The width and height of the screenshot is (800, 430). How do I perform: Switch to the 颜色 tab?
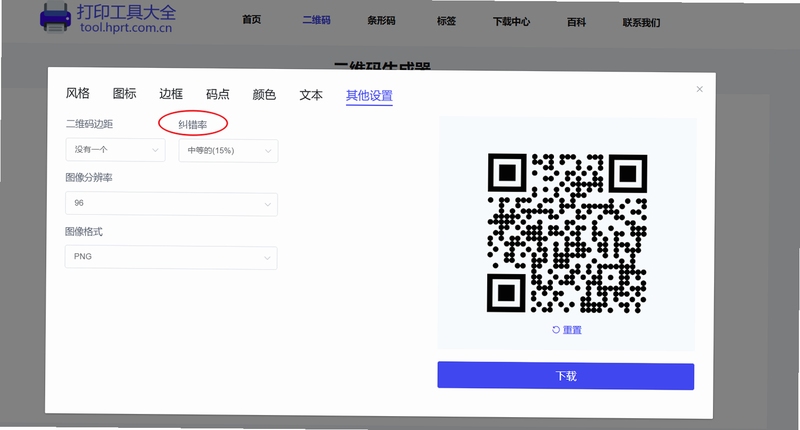point(264,95)
